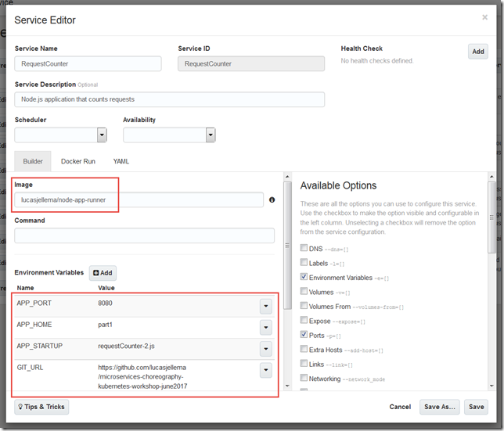Click the info icon beside Image field

coord(272,200)
